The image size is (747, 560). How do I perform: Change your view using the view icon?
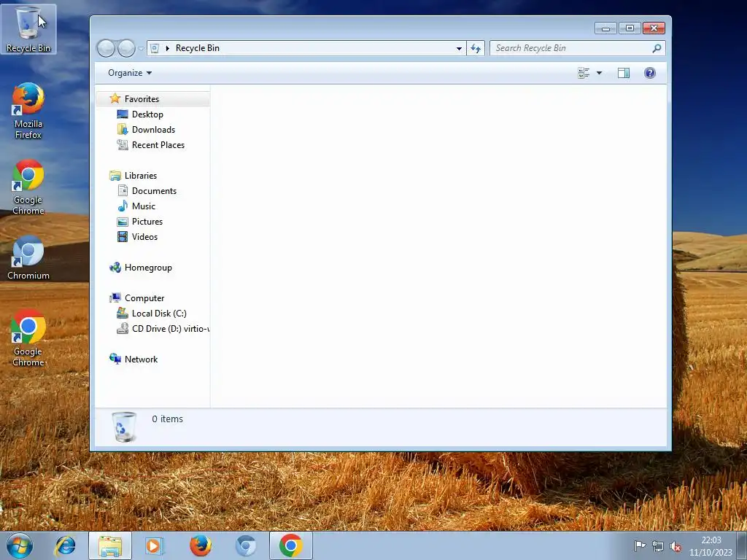(584, 73)
